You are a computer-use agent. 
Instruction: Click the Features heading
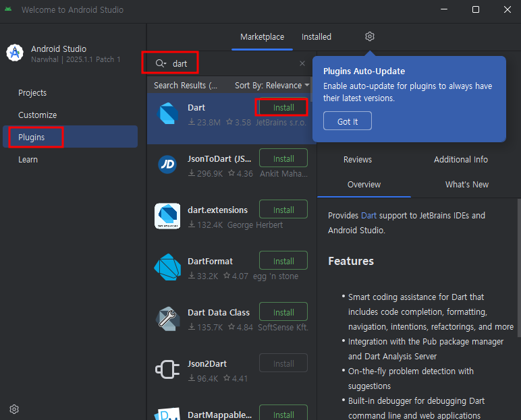pos(351,262)
